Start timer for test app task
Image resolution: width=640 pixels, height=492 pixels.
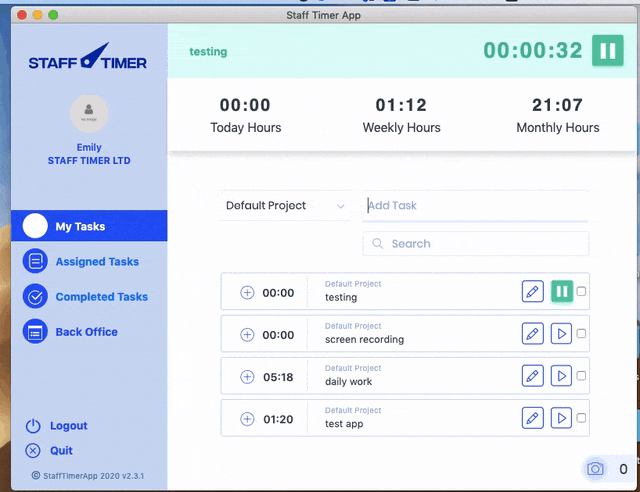[x=561, y=418]
